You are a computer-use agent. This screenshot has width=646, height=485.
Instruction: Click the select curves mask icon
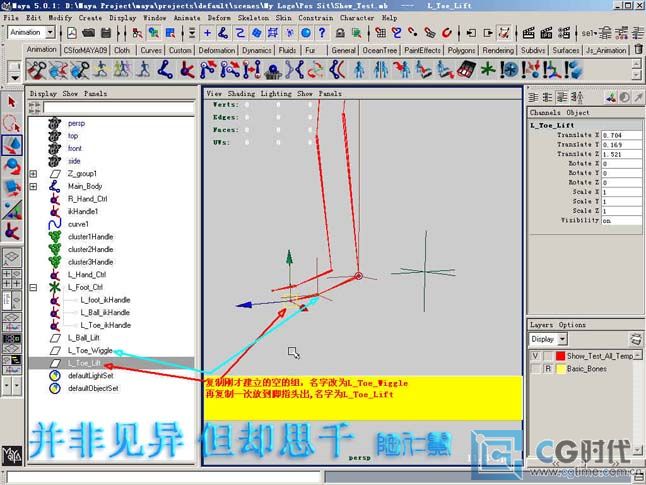point(240,33)
